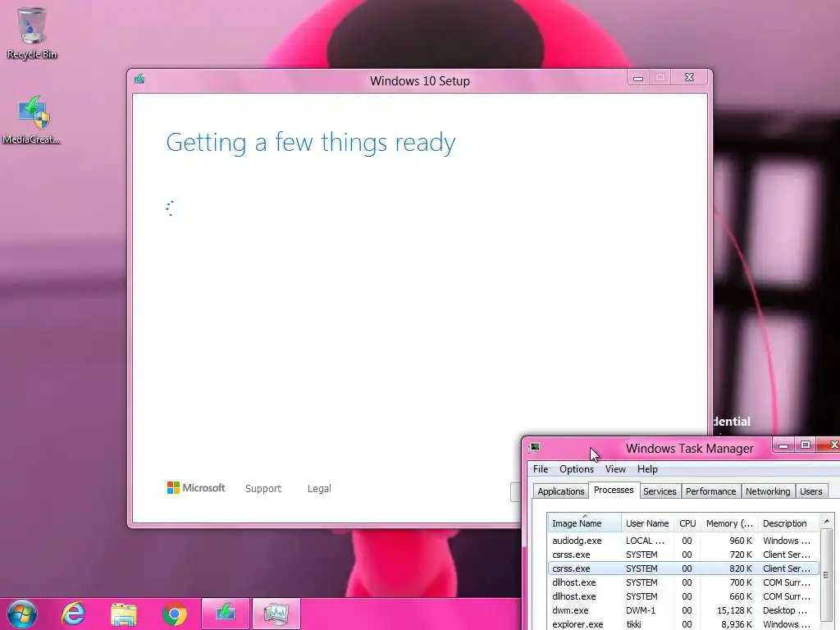Switch to the Performance tab
Screen dimensions: 840x630
710,491
